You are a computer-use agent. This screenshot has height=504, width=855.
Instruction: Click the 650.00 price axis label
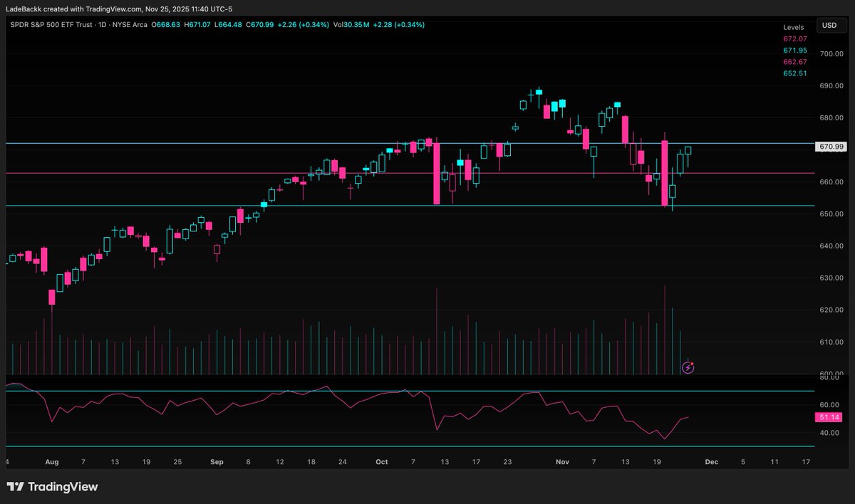point(831,214)
